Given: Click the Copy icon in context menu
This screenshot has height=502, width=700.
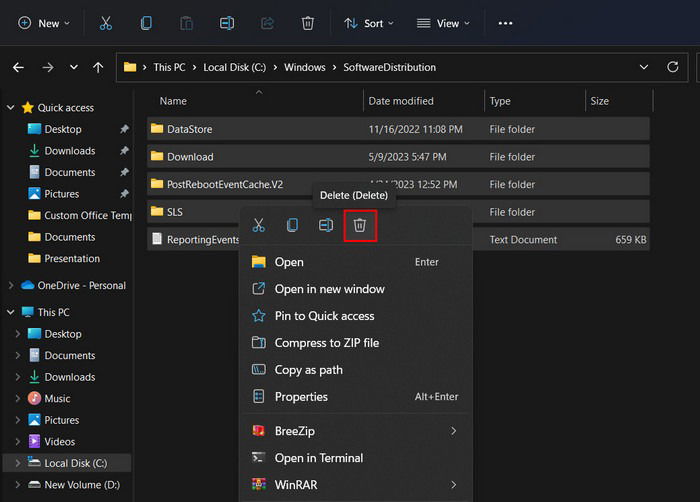Looking at the screenshot, I should (x=292, y=225).
